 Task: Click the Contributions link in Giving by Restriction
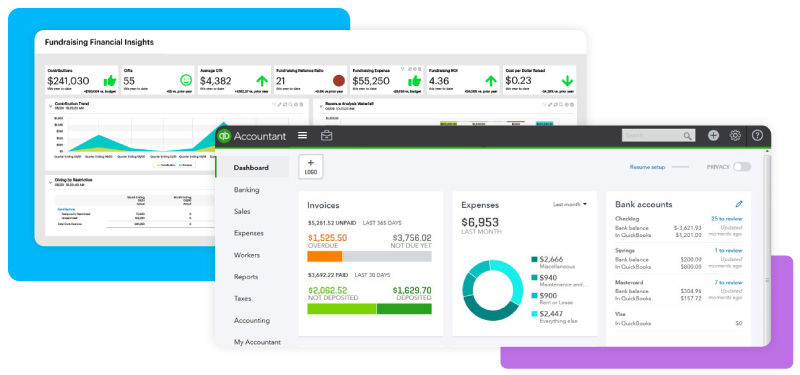[66, 209]
